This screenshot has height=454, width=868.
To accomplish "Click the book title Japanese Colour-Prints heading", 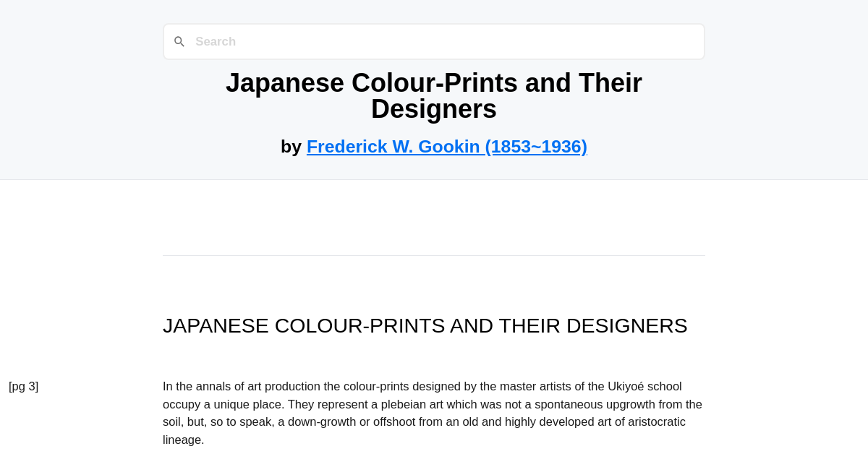I will point(433,95).
